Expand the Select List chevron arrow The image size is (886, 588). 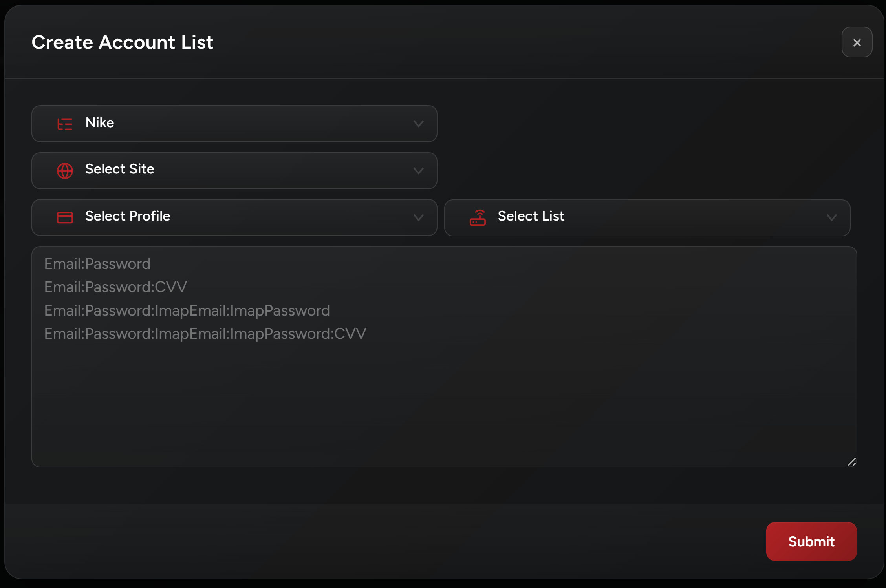coord(831,217)
